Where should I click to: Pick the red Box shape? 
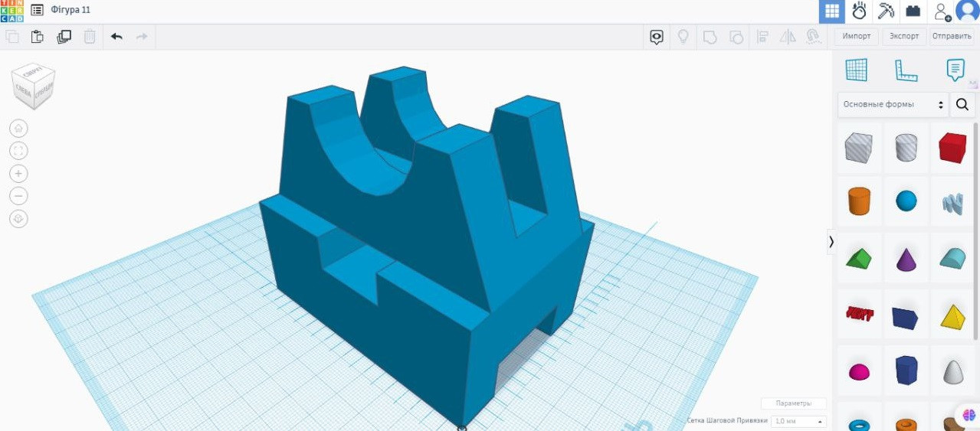click(x=952, y=148)
